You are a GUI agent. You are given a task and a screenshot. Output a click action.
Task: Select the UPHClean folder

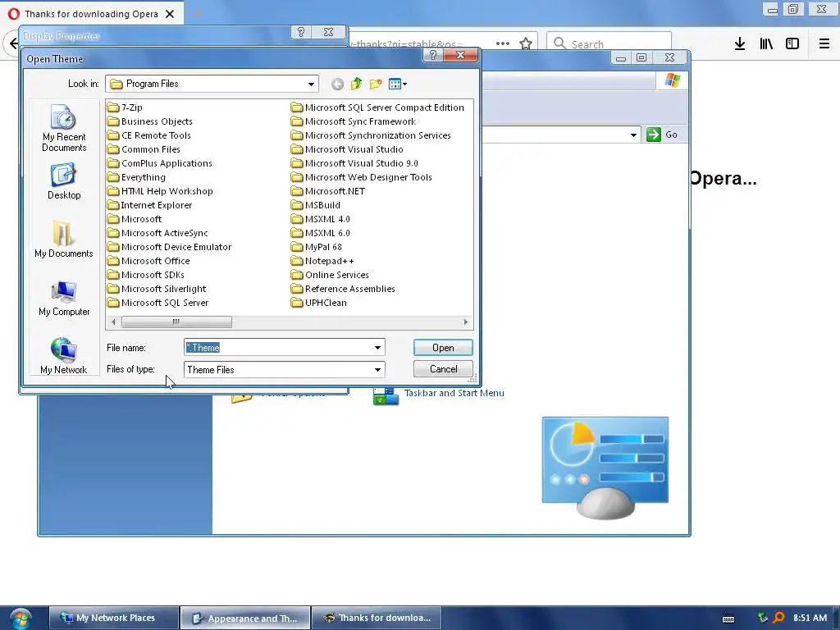point(319,303)
